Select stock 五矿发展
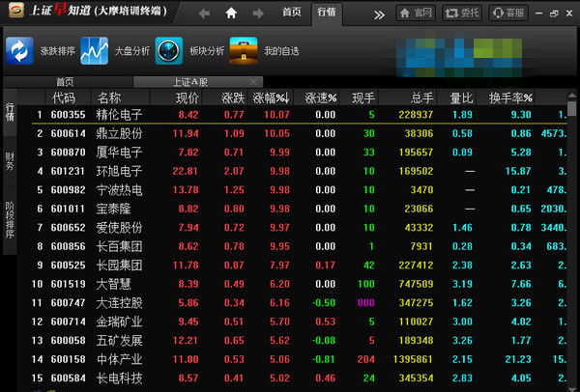 pyautogui.click(x=119, y=340)
